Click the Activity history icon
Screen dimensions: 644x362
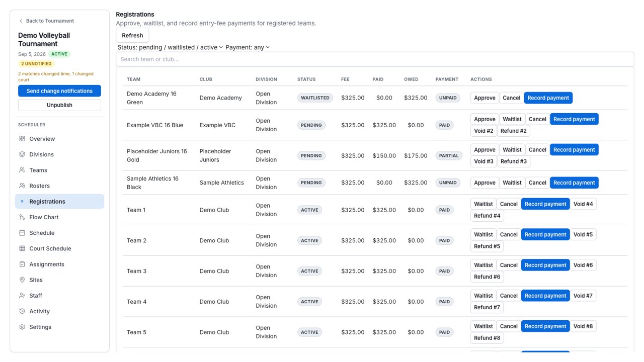pyautogui.click(x=22, y=311)
